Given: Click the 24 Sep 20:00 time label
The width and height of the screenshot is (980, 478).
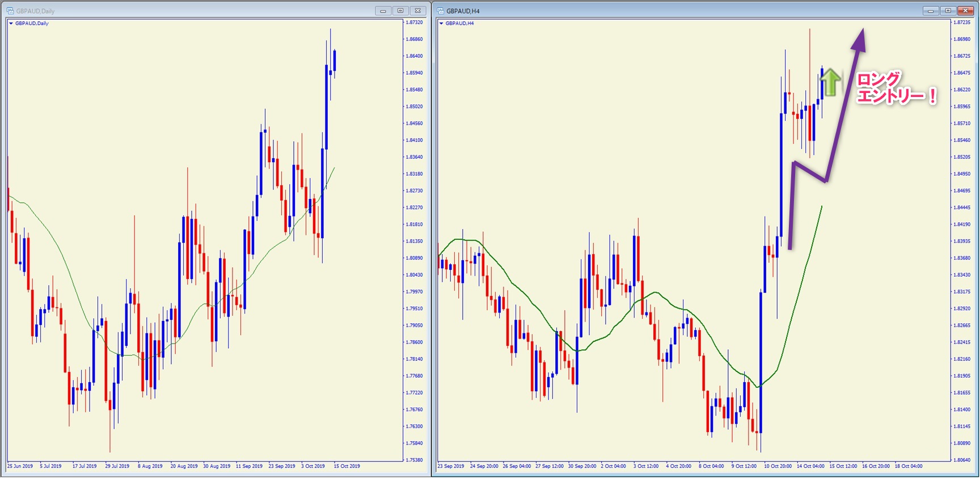Looking at the screenshot, I should (x=484, y=466).
